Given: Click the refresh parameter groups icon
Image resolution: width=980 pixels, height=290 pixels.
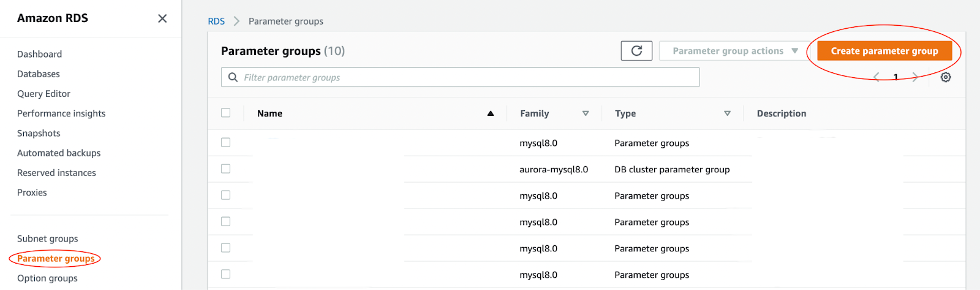Looking at the screenshot, I should [636, 51].
